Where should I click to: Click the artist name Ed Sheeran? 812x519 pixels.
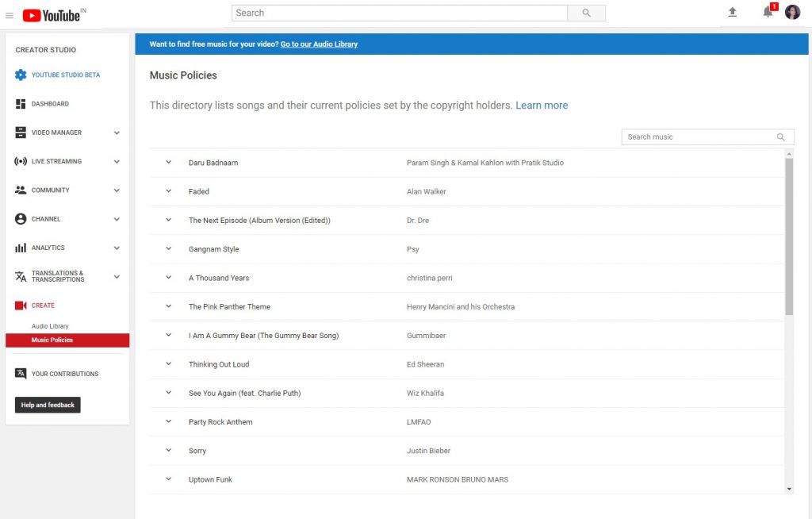[425, 364]
